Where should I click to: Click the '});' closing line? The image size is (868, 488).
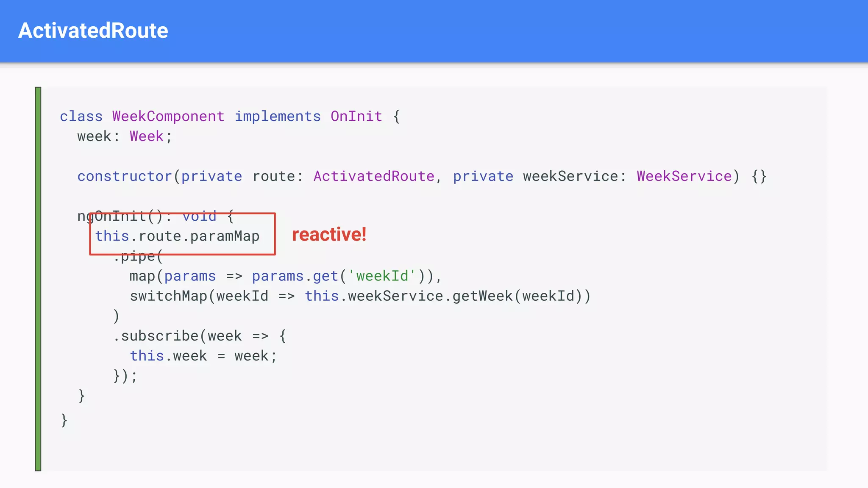(125, 376)
